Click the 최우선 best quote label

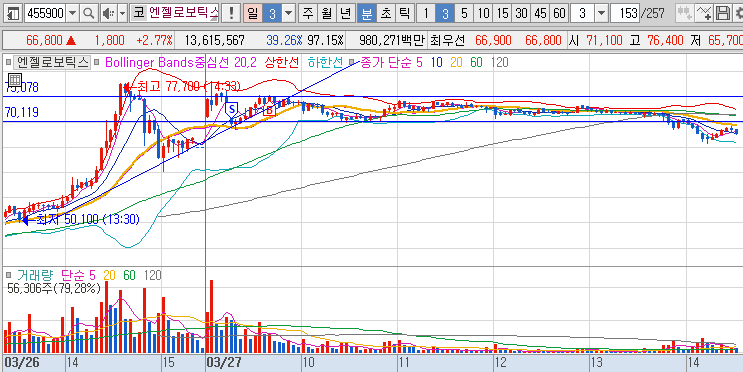447,40
